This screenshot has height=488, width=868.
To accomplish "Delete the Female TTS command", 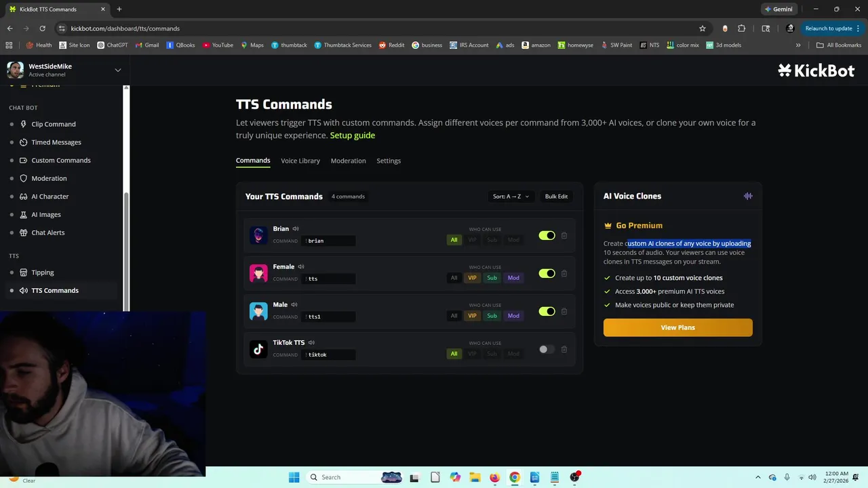I will click(x=564, y=274).
